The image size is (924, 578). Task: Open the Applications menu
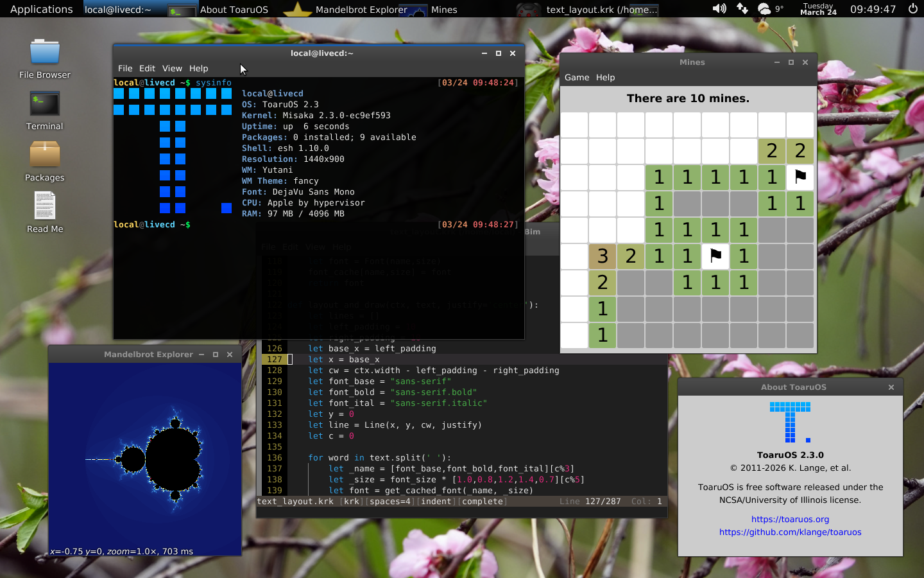click(x=41, y=9)
